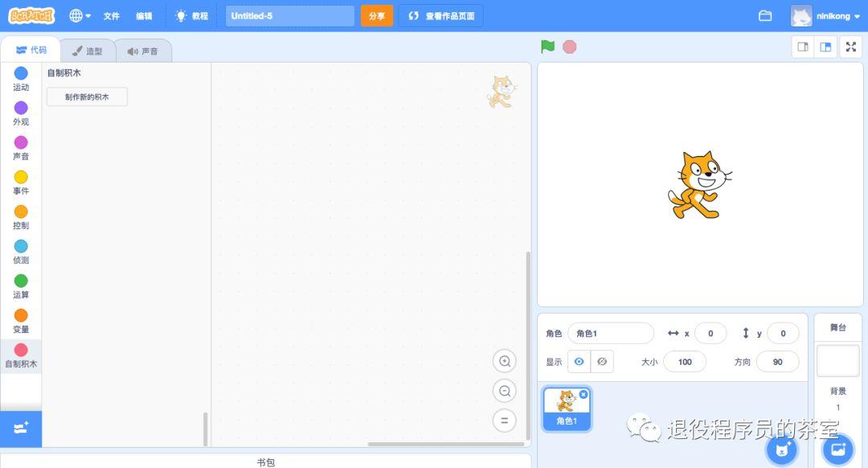Click the orange 分享 button
This screenshot has height=468, width=868.
(376, 16)
